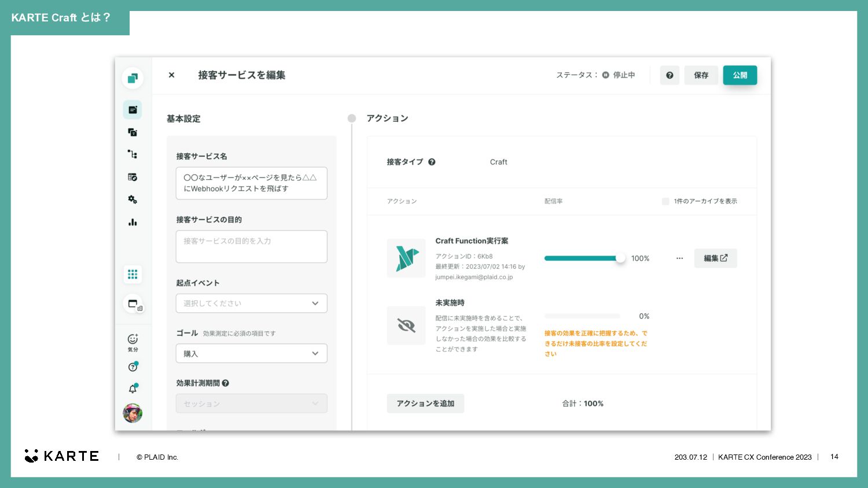Click the 接客タイプ help icon

(432, 162)
